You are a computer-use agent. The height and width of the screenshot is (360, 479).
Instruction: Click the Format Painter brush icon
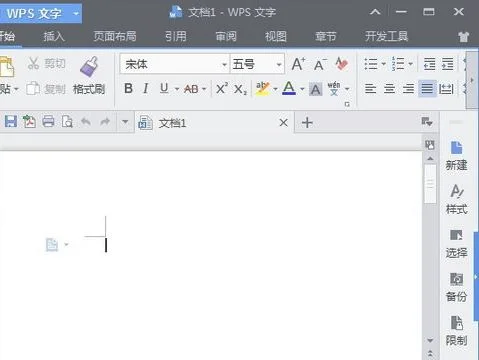89,66
